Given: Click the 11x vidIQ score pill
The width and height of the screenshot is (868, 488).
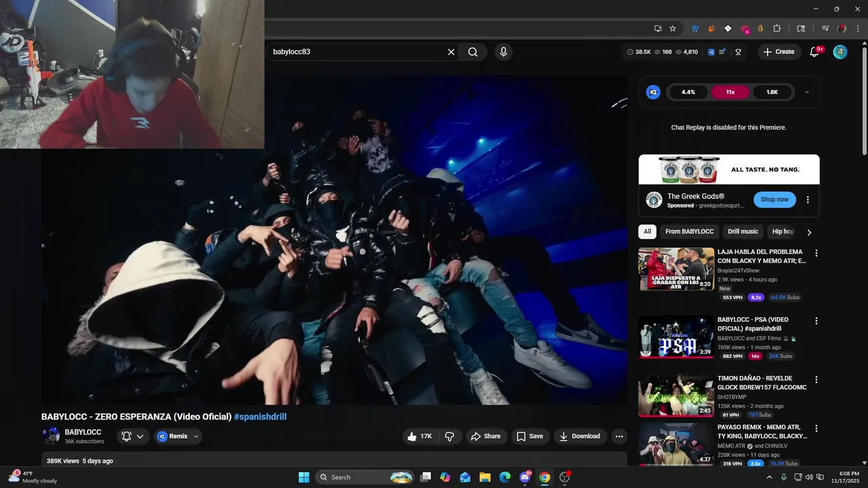Looking at the screenshot, I should click(x=730, y=92).
